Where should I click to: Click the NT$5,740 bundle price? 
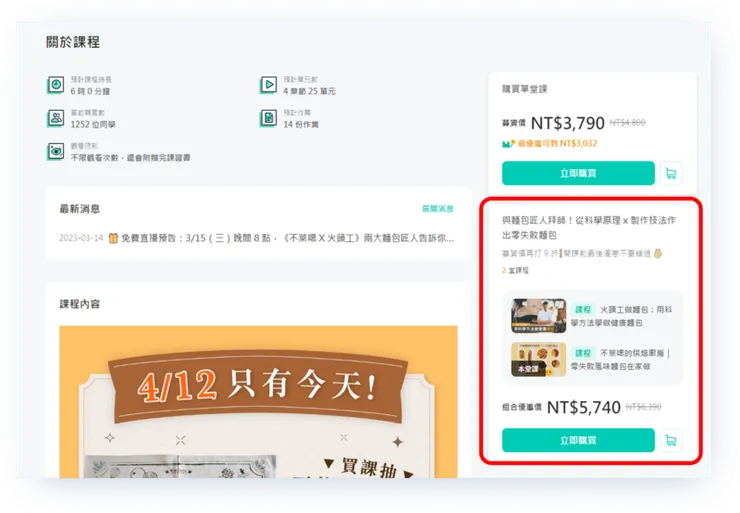click(x=583, y=407)
